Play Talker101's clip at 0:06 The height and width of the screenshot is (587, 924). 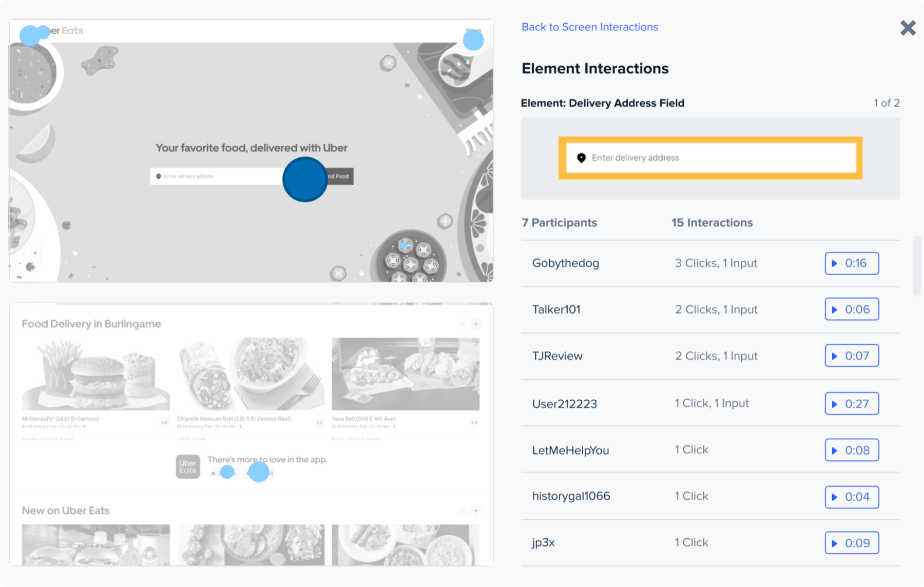pos(852,309)
